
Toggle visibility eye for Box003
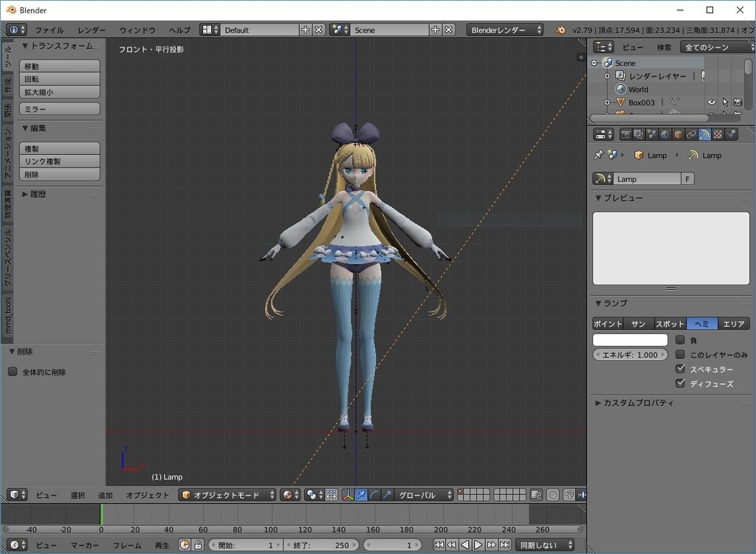click(x=712, y=102)
